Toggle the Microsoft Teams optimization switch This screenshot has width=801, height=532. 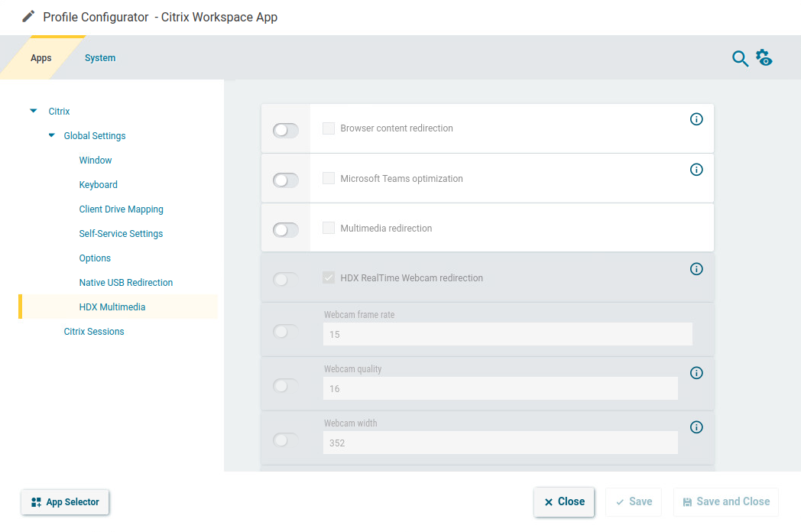pyautogui.click(x=285, y=180)
